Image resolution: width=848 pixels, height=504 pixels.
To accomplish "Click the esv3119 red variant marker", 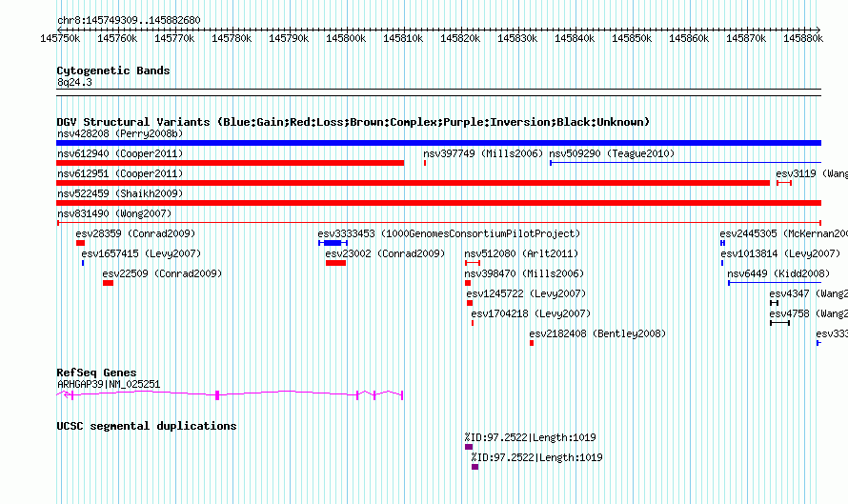I will (784, 183).
